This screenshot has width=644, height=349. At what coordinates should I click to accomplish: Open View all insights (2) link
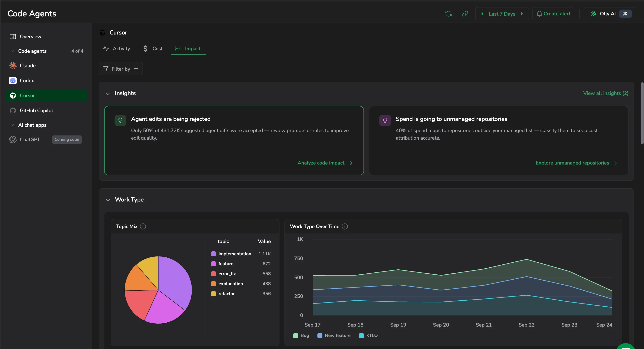pos(605,93)
